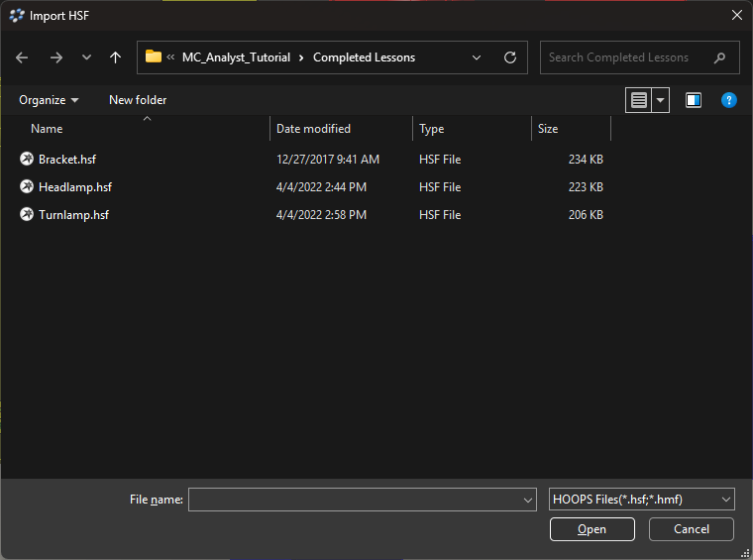Select the Headlamp.hsf file
This screenshot has height=560, width=753.
75,187
